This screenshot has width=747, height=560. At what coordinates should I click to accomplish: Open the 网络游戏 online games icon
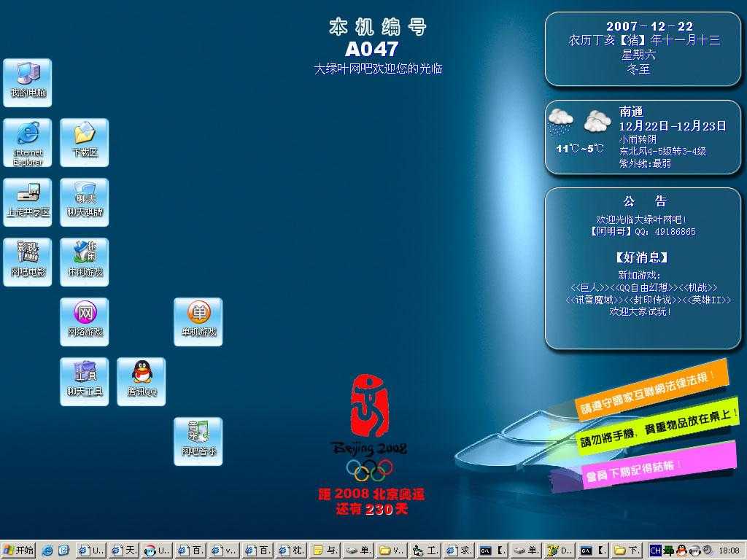pyautogui.click(x=85, y=322)
